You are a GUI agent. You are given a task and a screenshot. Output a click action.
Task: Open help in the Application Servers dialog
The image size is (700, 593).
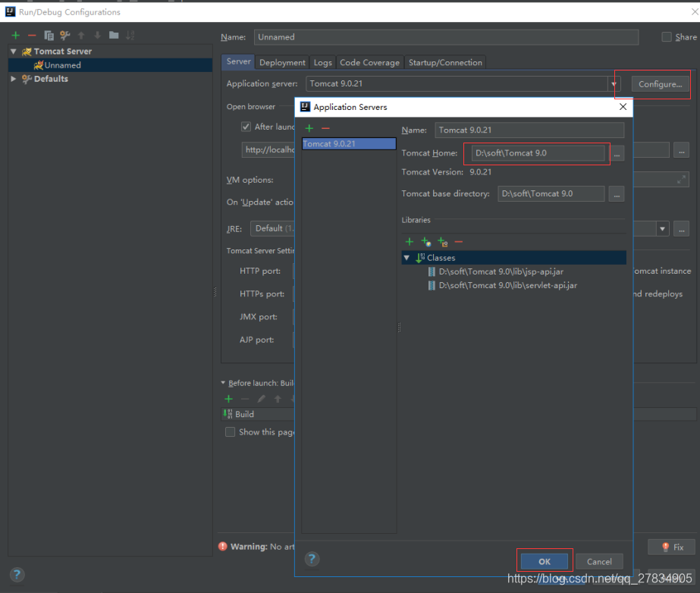(x=312, y=559)
